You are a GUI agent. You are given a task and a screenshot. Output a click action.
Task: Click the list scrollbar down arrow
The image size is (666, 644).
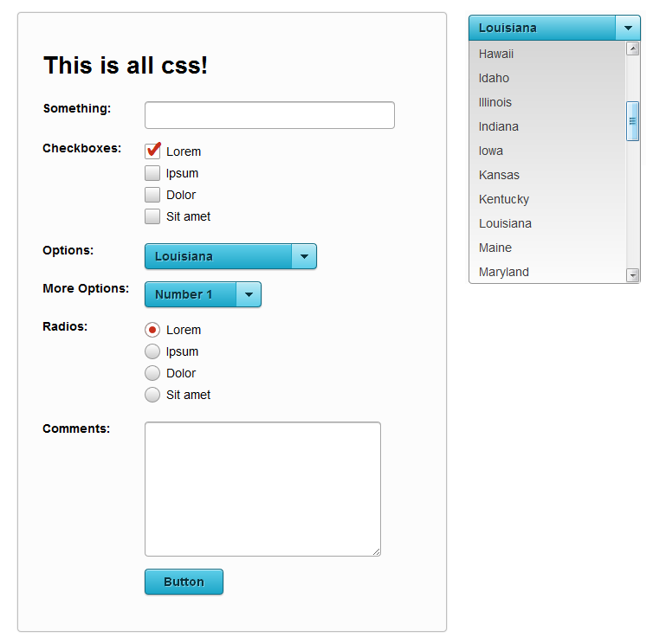[632, 275]
